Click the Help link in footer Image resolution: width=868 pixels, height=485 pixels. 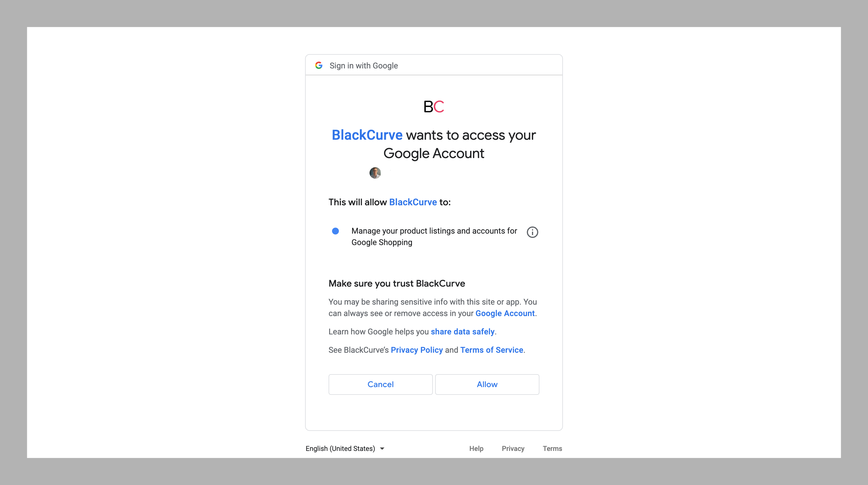[476, 449]
